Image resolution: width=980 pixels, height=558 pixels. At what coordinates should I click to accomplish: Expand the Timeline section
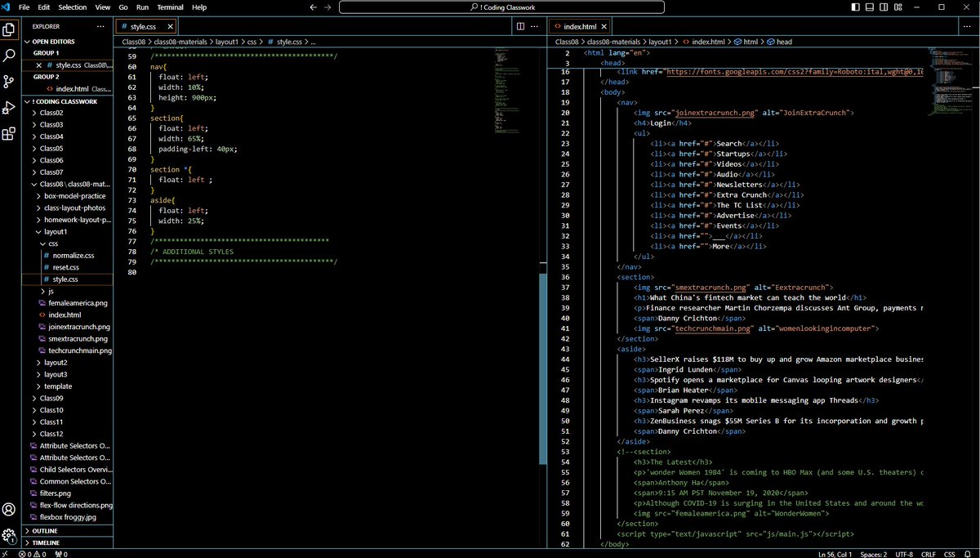click(65, 542)
